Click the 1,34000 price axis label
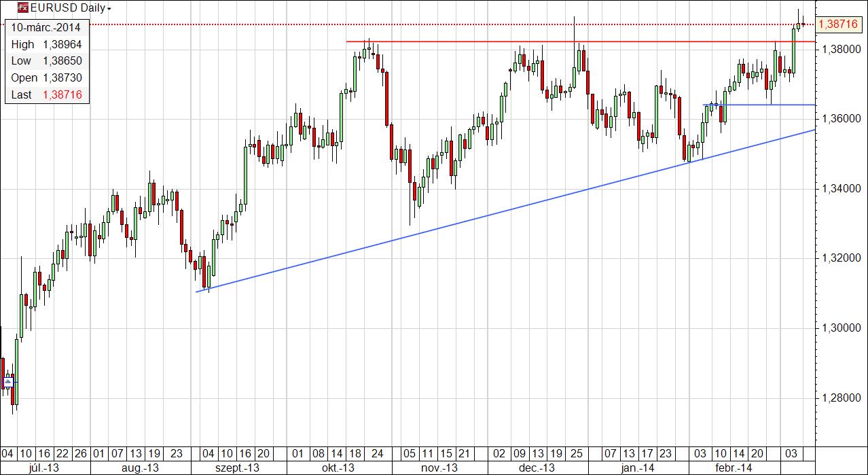 click(840, 189)
